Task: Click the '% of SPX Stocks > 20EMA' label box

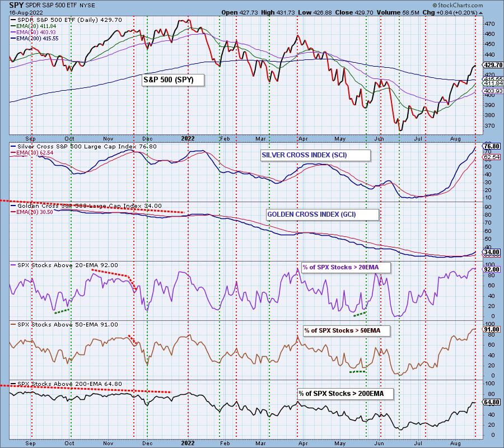Action: [x=346, y=267]
